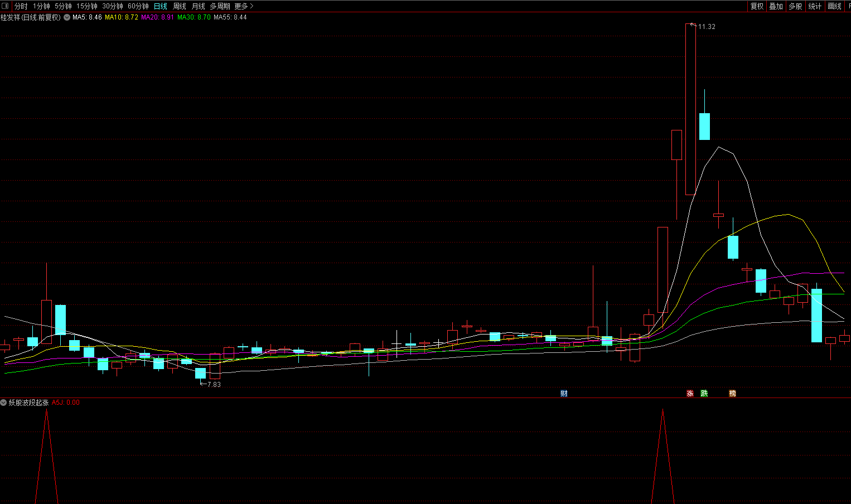Click the MA20: 8.91 indicator label

(x=157, y=17)
